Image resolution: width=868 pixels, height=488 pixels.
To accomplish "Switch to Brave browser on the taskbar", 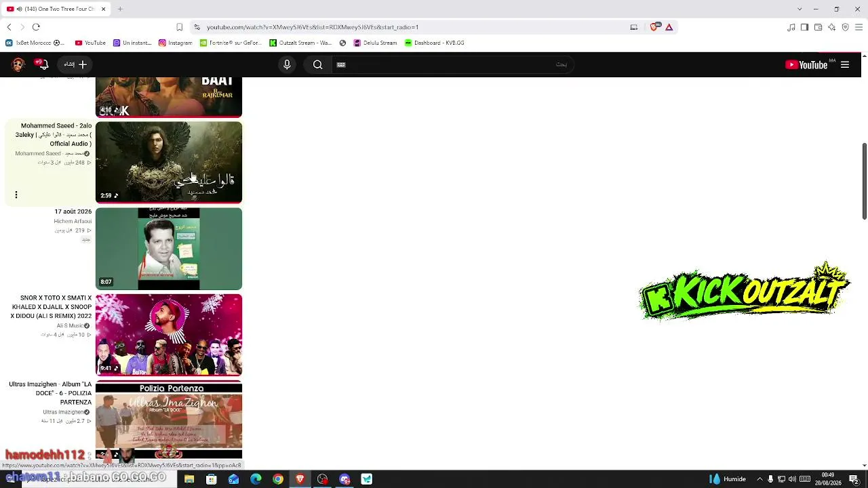I will point(300,479).
